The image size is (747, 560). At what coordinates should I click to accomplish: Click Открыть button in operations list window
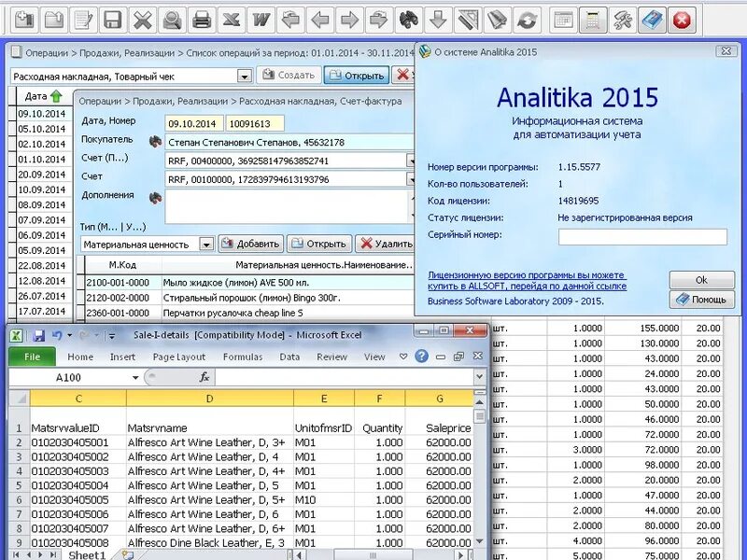coord(357,76)
